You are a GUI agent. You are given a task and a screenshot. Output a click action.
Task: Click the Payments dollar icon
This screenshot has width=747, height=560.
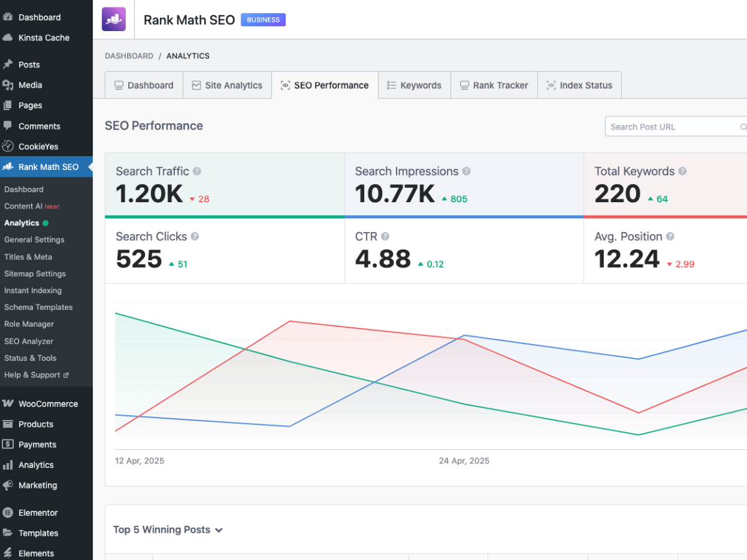[x=7, y=444]
